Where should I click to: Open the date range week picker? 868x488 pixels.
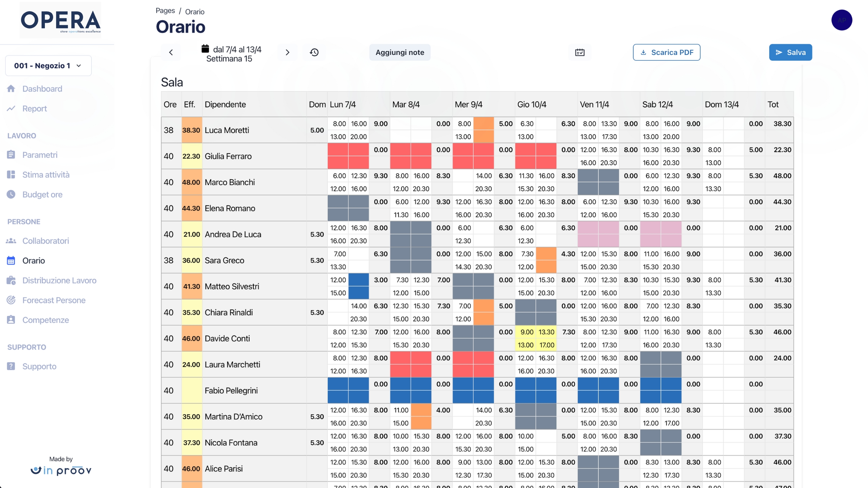(x=231, y=53)
